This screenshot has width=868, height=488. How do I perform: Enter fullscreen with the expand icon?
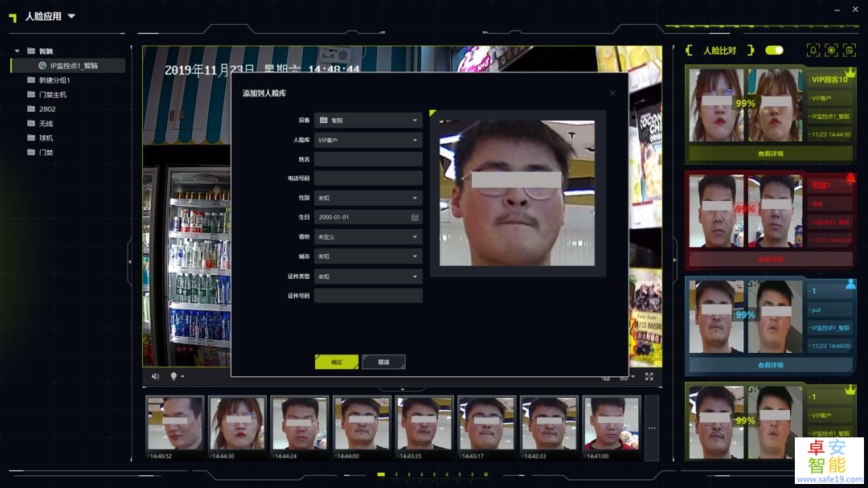click(649, 376)
